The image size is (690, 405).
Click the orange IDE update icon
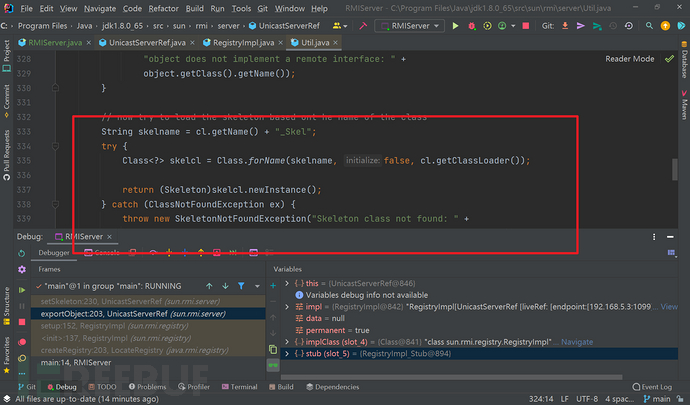[665, 26]
